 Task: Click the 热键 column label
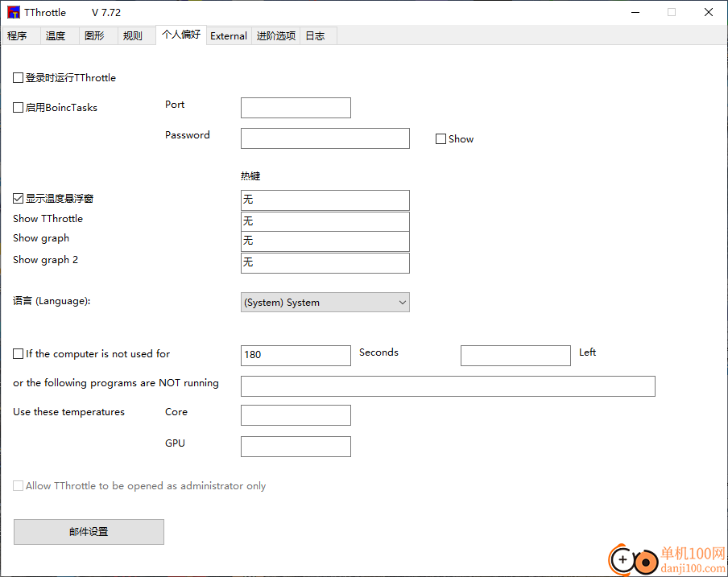250,175
